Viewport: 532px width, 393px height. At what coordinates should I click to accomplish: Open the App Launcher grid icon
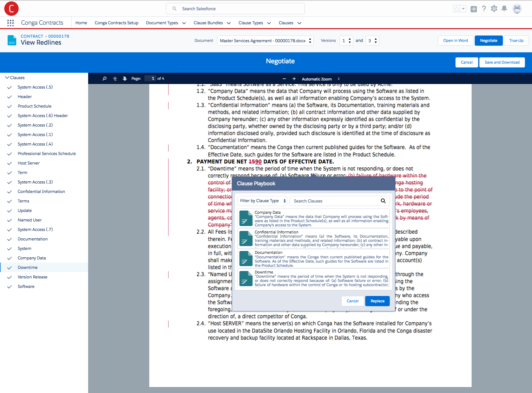point(11,23)
